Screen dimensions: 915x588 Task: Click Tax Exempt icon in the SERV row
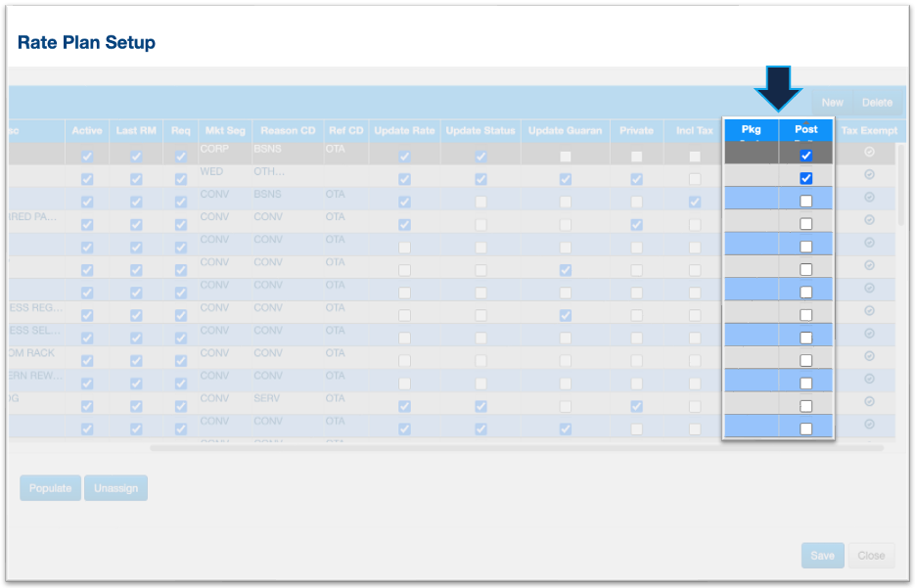pos(869,401)
